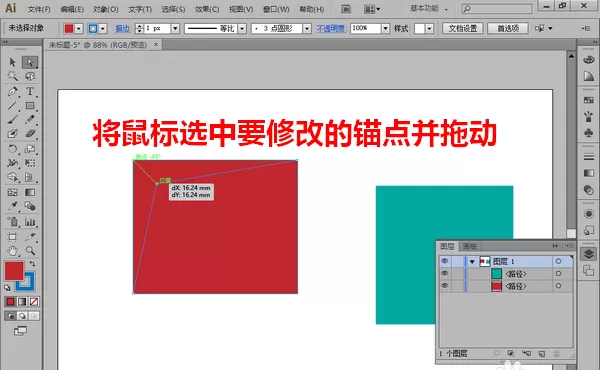600x370 pixels.
Task: Open the Stroke panel icon in dock
Action: click(x=589, y=157)
